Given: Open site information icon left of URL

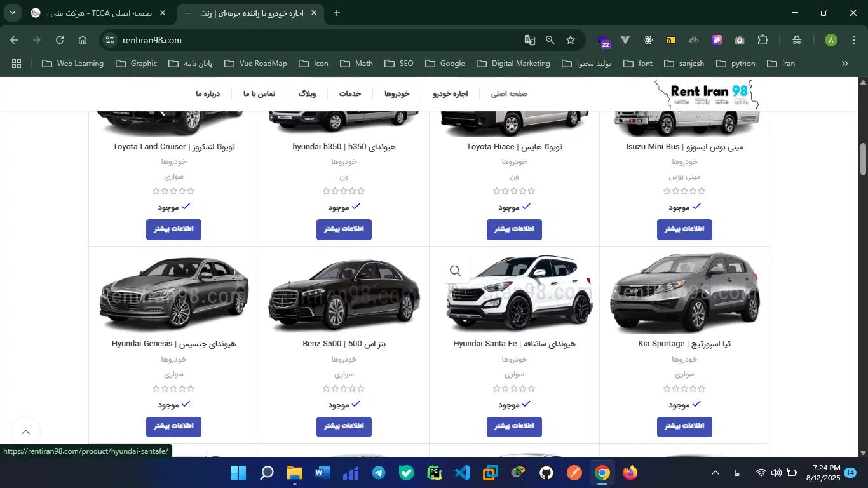Looking at the screenshot, I should coord(110,40).
